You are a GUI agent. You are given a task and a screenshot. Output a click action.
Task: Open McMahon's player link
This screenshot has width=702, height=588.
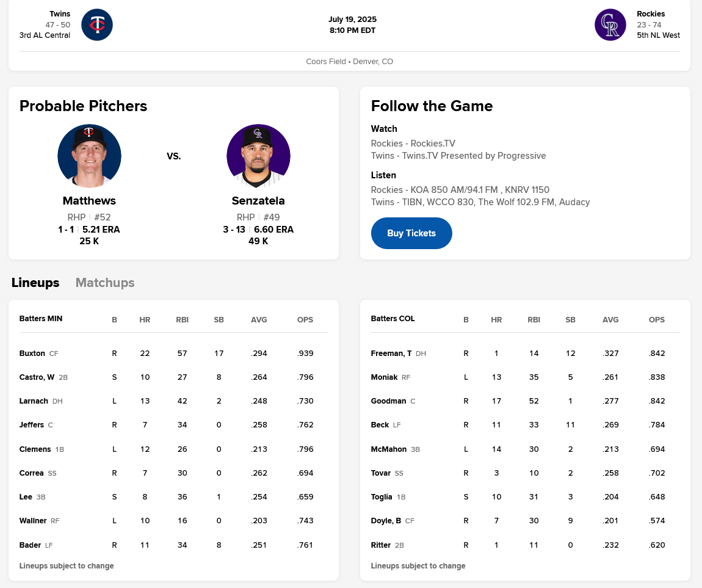[389, 449]
